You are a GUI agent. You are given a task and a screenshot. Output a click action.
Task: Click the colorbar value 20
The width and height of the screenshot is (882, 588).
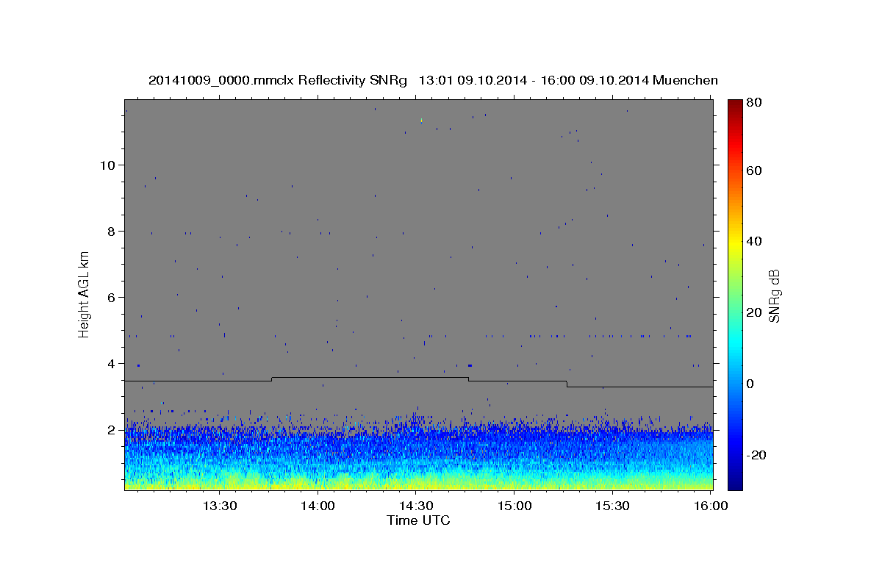754,312
